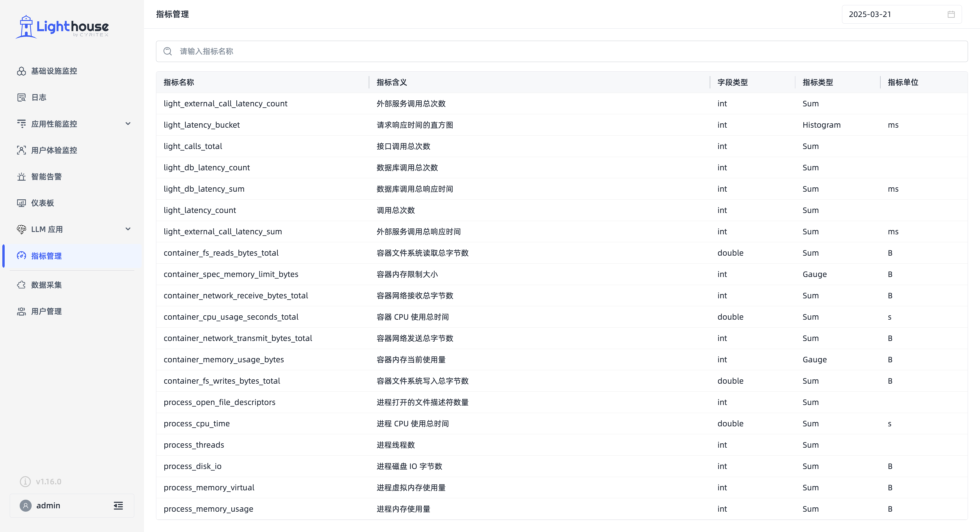Click the admin avatar icon
Screen dimensions: 980x532
(25, 505)
